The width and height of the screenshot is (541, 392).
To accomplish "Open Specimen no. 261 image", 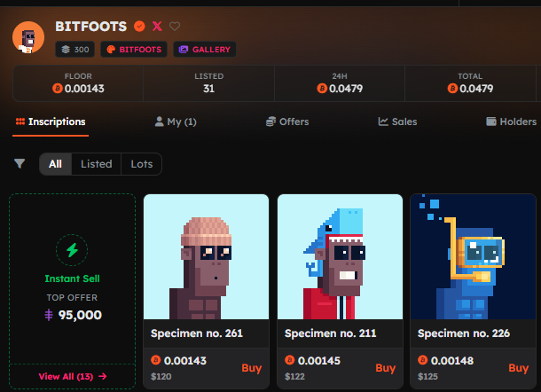I will tap(206, 256).
